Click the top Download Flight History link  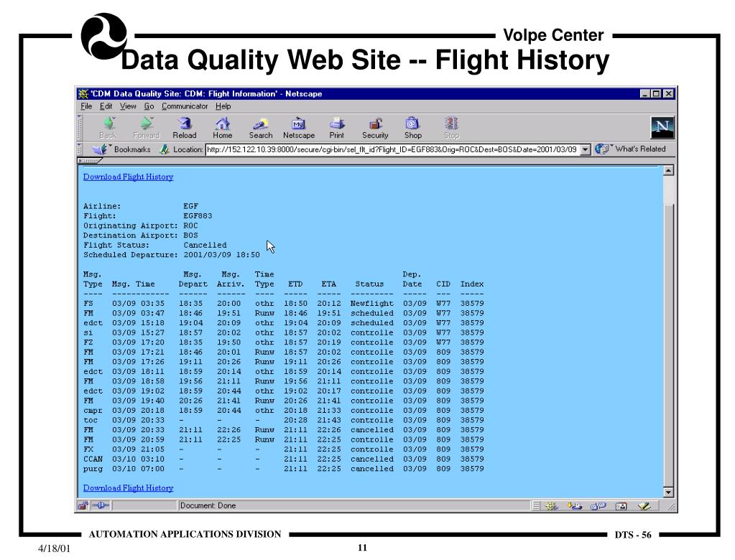click(x=129, y=177)
